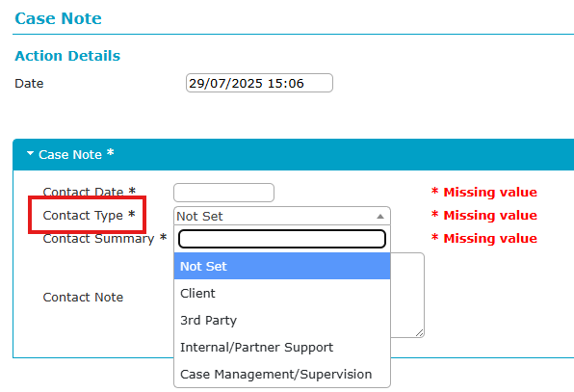Viewport: 574px width, 392px height.
Task: Collapse the Case Note section triangle
Action: pyautogui.click(x=31, y=154)
